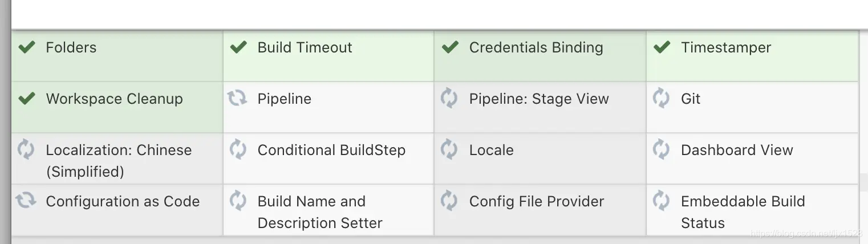Click the pending icon next to Git
The height and width of the screenshot is (244, 868).
click(x=661, y=99)
